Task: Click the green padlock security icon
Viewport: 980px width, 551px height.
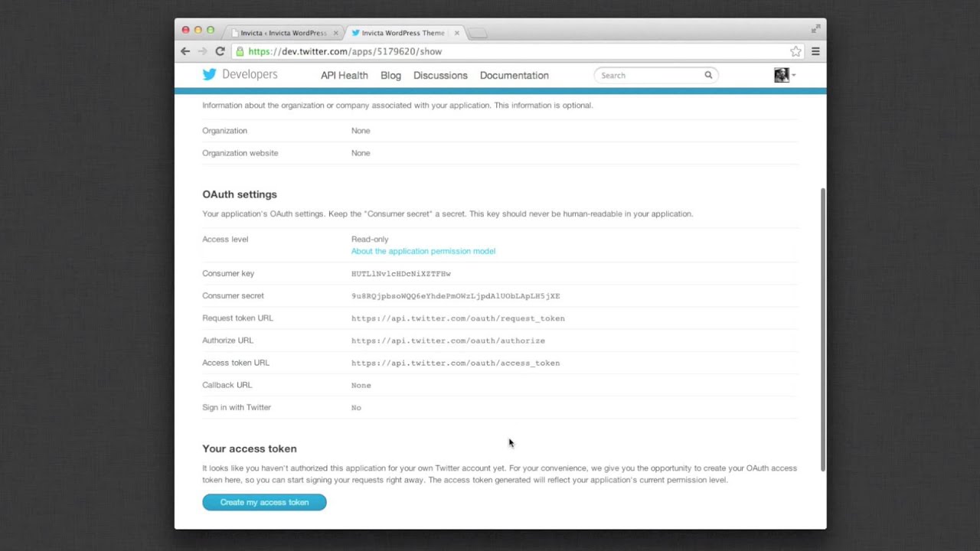Action: (240, 51)
